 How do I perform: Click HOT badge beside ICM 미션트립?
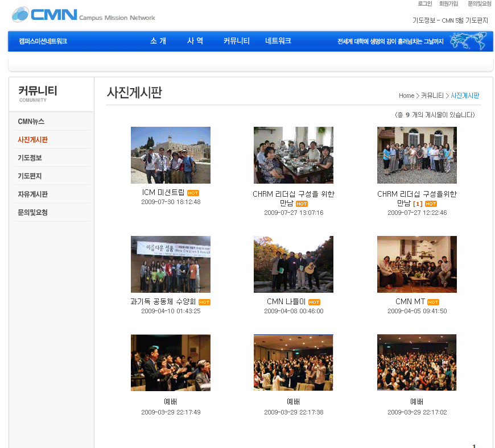193,193
